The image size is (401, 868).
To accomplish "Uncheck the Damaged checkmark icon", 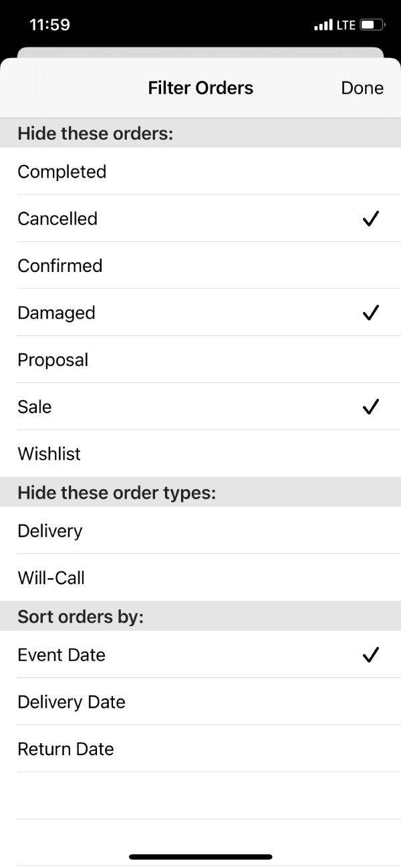I will tap(371, 312).
